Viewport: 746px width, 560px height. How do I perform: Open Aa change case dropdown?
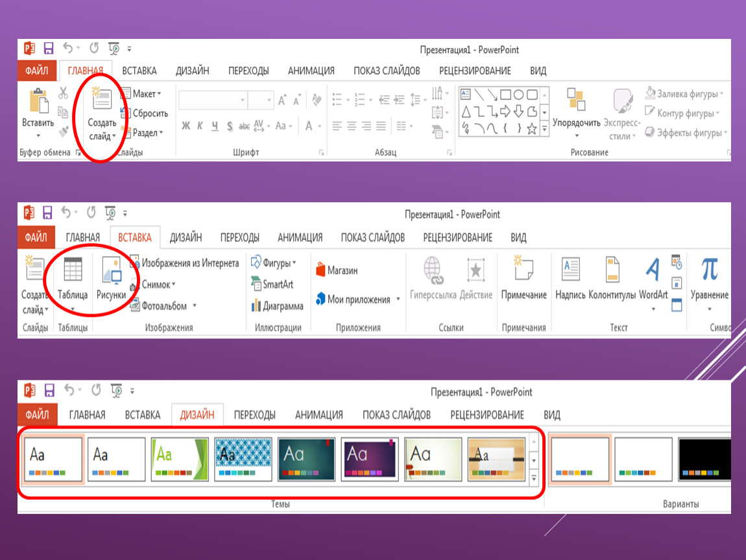coord(283,126)
